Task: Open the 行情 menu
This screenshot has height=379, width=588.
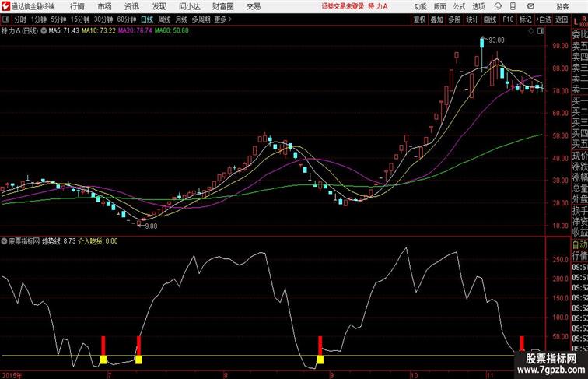Action: pos(77,6)
